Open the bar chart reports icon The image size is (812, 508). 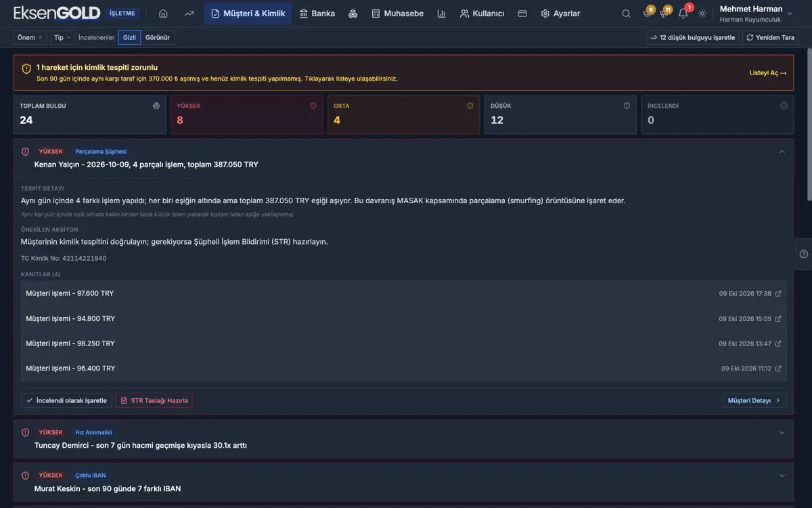pos(441,14)
